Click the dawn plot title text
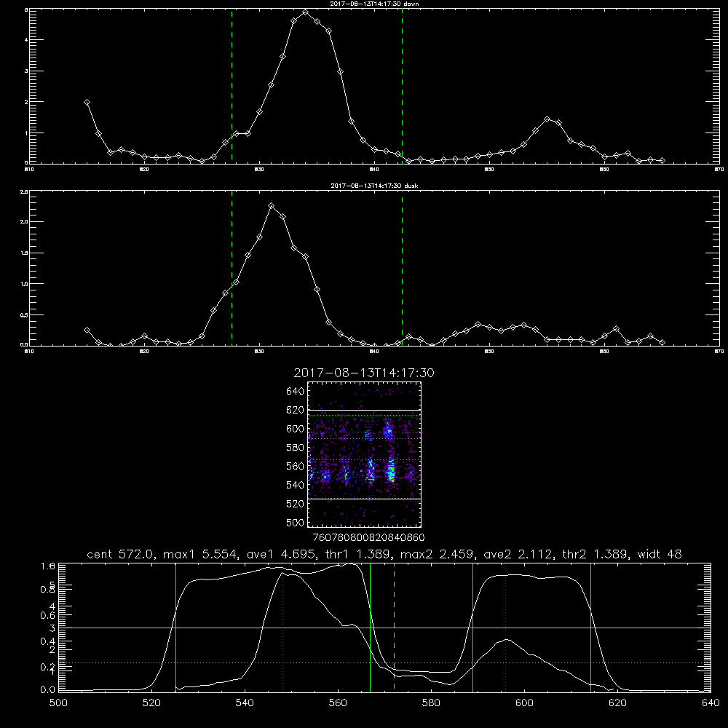Viewport: 728px width, 728px height. pos(374,4)
